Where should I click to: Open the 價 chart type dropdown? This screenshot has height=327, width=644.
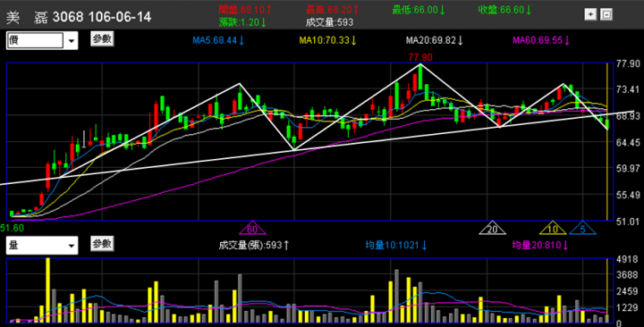[42, 40]
